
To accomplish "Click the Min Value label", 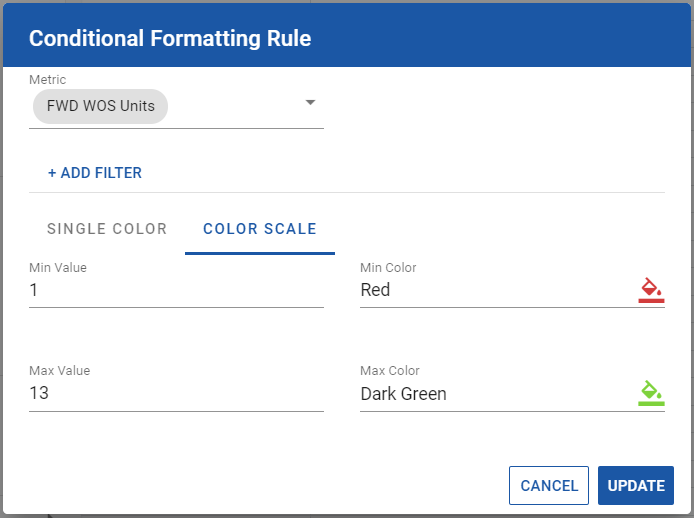I will 58,267.
